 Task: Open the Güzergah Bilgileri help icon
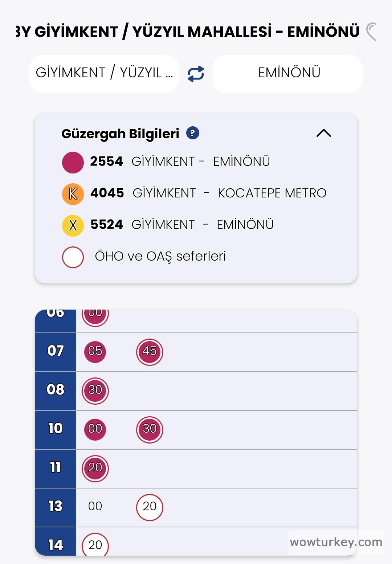tap(193, 133)
